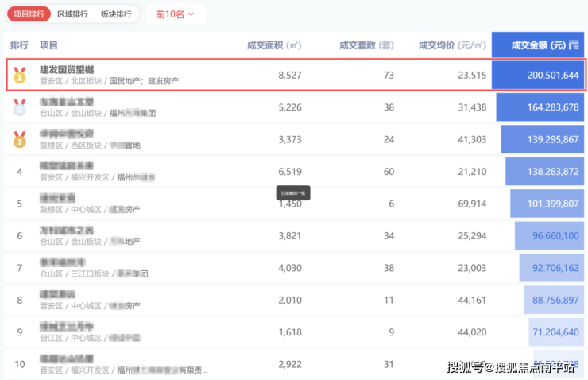Click the 成交套数 (套) column header
588x380 pixels.
click(x=366, y=45)
